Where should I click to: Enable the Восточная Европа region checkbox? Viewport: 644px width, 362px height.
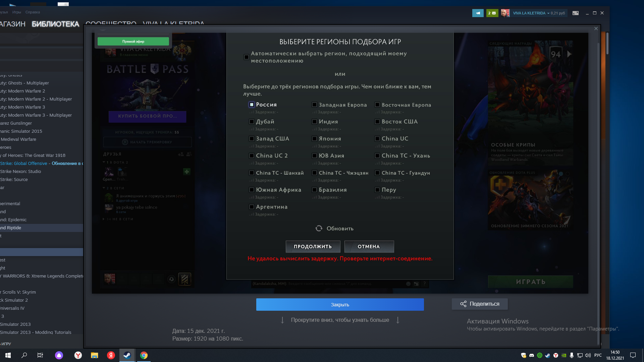pyautogui.click(x=377, y=105)
